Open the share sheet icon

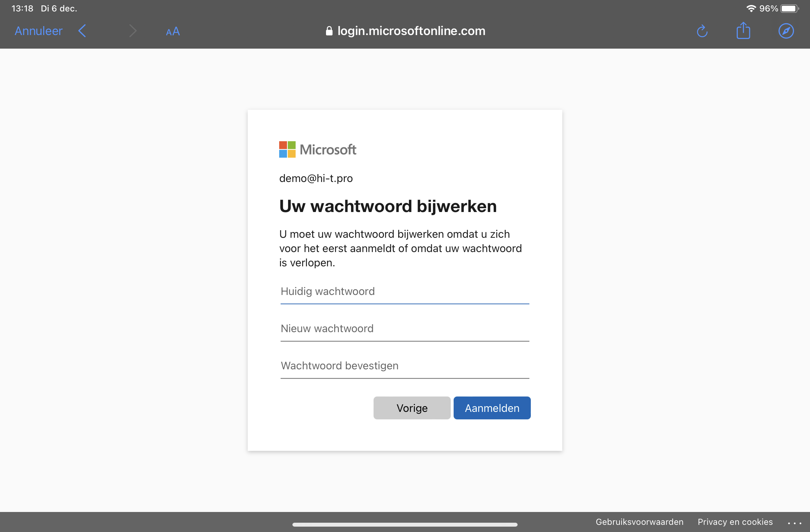[743, 31]
